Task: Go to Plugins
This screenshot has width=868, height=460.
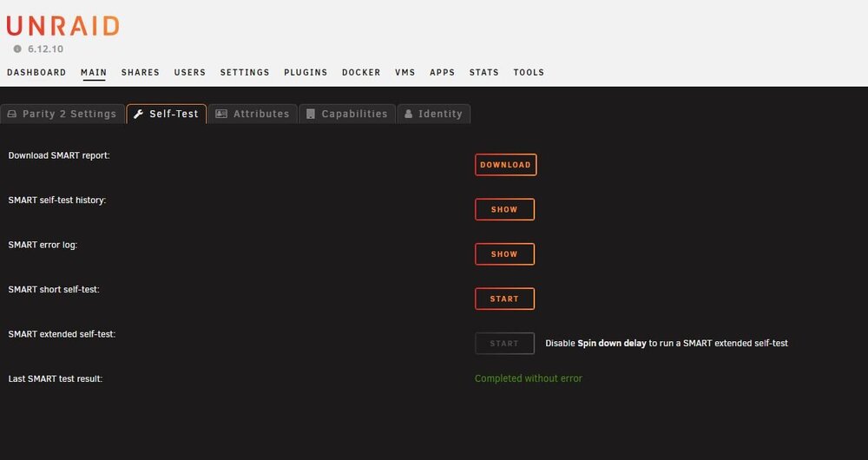Action: [x=306, y=72]
